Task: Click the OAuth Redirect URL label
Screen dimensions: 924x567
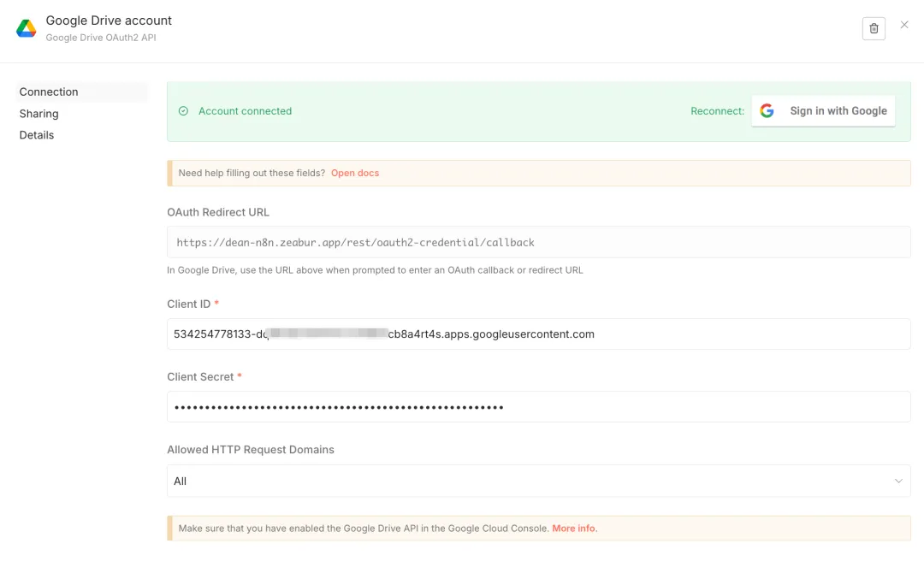Action: 218,213
